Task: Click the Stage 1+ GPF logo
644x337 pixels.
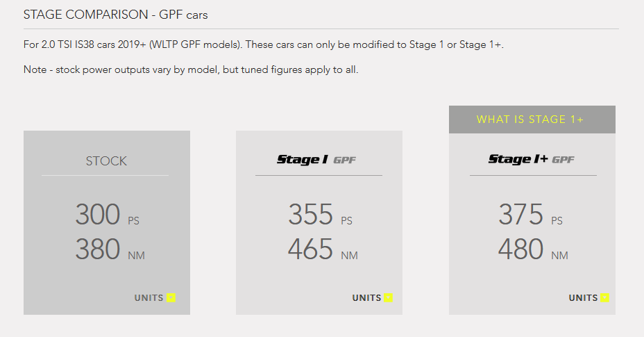Action: (532, 160)
